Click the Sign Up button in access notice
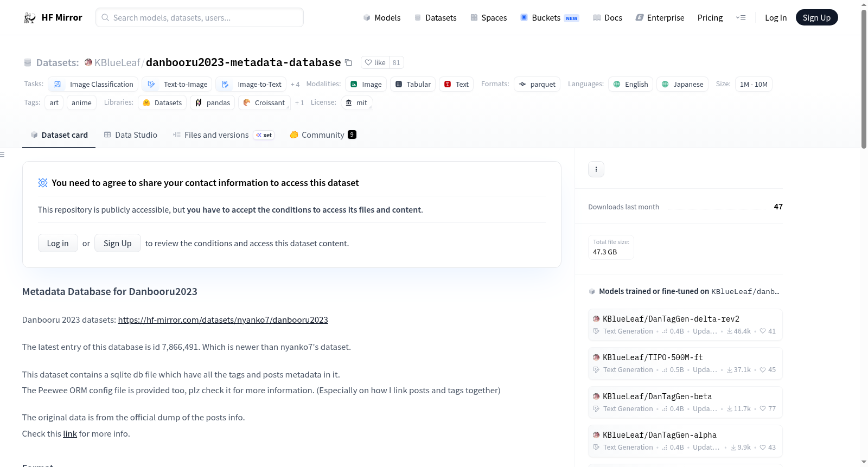The image size is (868, 467). [x=118, y=244]
